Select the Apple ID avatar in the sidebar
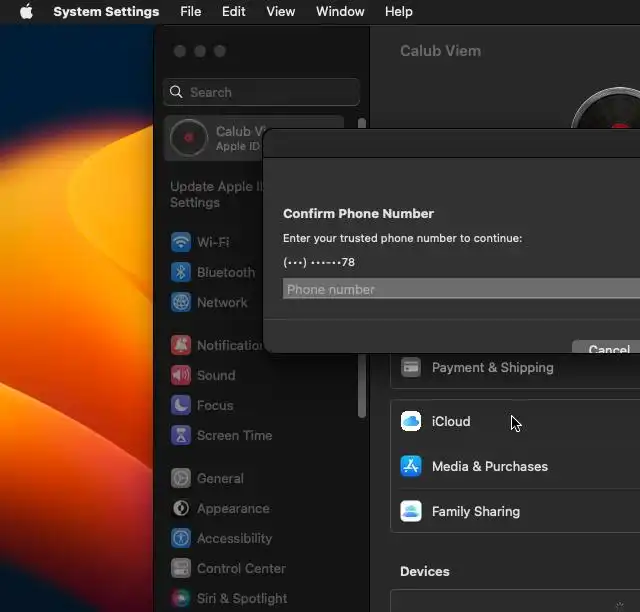The width and height of the screenshot is (640, 612). 188,138
